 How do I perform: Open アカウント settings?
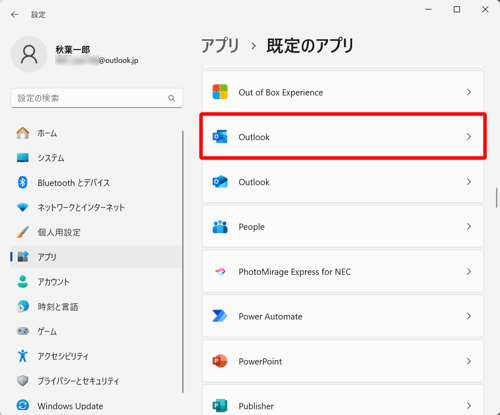pyautogui.click(x=96, y=282)
